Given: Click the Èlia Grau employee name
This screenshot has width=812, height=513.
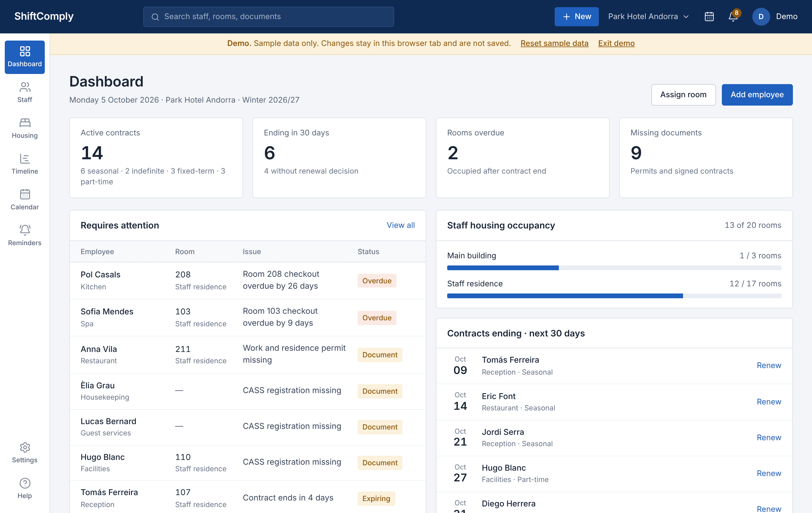Looking at the screenshot, I should [97, 385].
